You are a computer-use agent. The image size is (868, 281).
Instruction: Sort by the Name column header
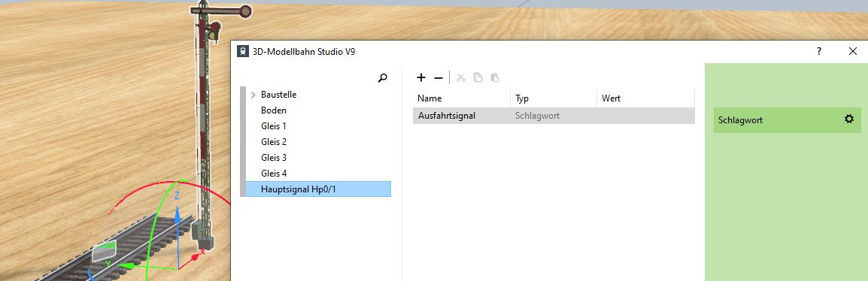[x=462, y=98]
